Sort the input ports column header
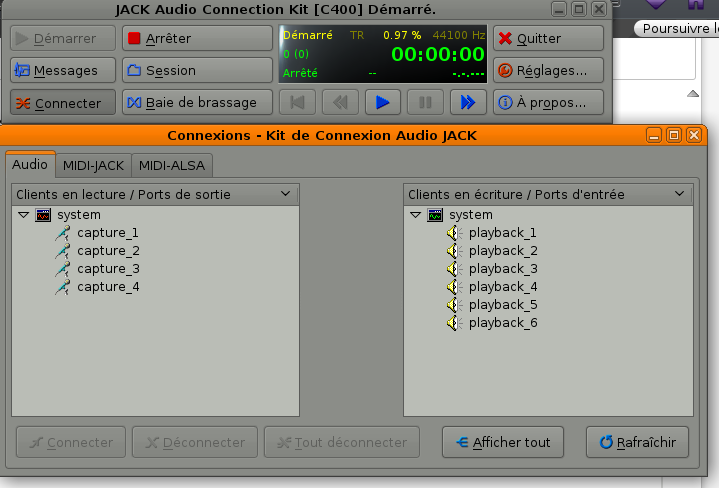The height and width of the screenshot is (488, 719). tap(548, 194)
